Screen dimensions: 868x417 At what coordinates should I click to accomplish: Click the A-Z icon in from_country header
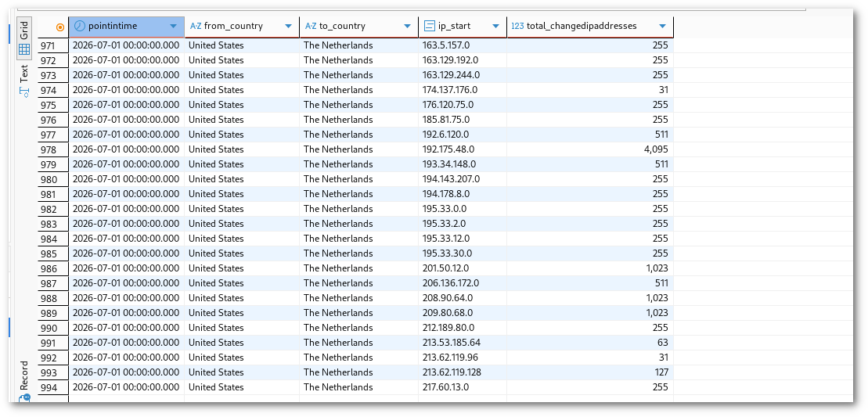pos(196,26)
